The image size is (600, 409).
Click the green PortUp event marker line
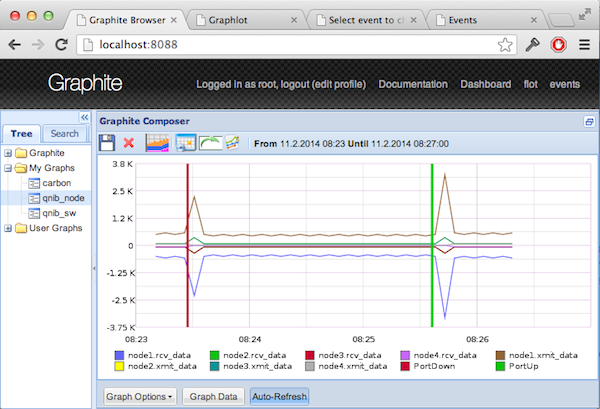point(432,245)
